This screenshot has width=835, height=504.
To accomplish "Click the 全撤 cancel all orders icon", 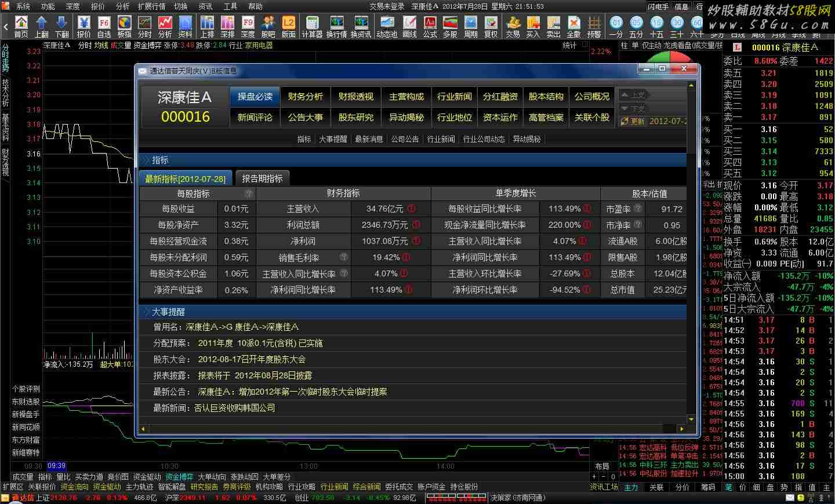I will click(x=574, y=27).
